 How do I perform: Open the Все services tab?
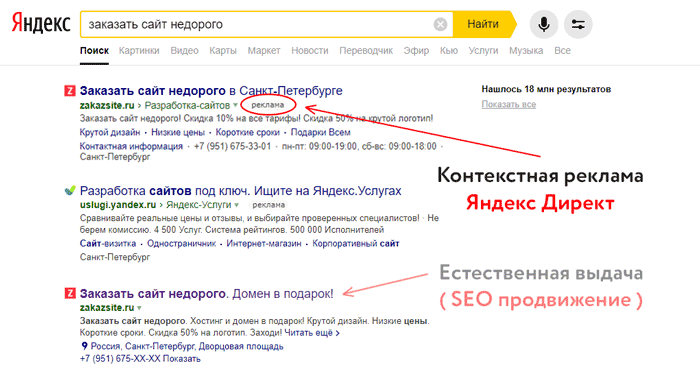coord(562,50)
